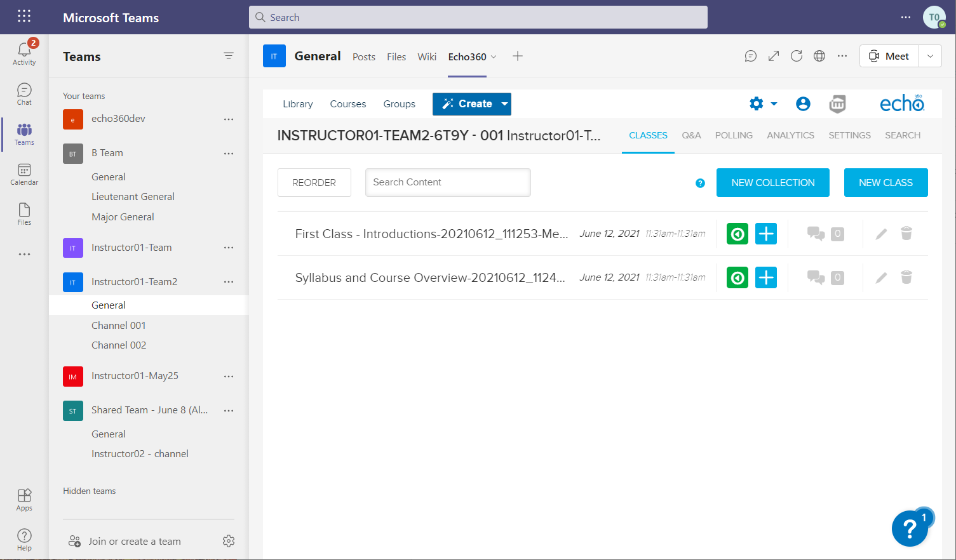Open floating help bubble with question mark
This screenshot has height=560, width=956.
pyautogui.click(x=910, y=528)
